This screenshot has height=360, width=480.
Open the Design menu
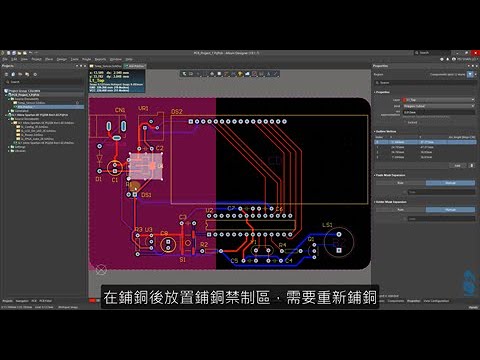click(x=62, y=59)
